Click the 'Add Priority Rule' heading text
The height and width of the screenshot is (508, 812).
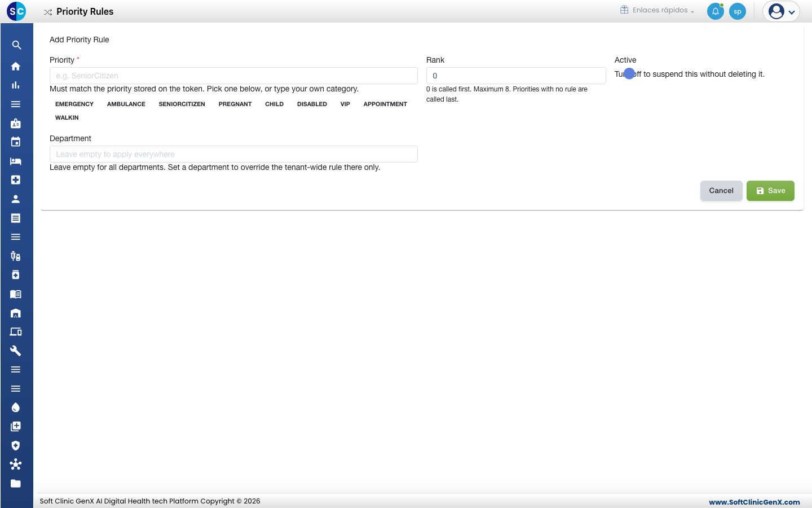pos(80,40)
